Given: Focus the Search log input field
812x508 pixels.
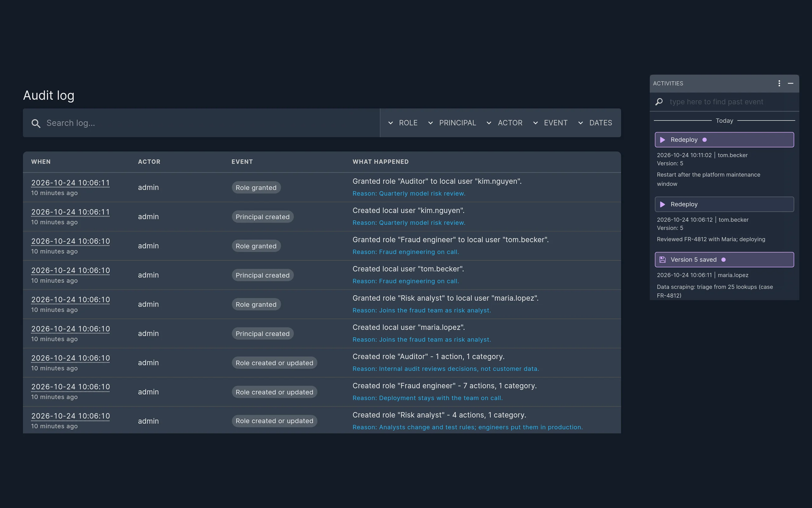Looking at the screenshot, I should coord(201,123).
